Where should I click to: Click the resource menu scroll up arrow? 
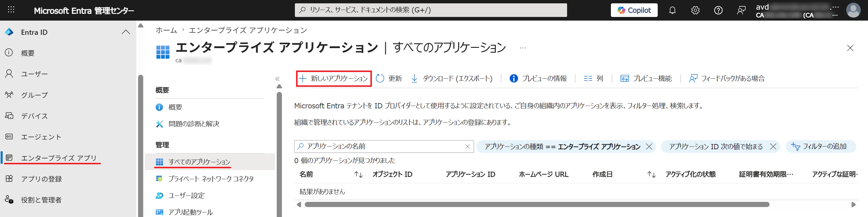pyautogui.click(x=279, y=86)
